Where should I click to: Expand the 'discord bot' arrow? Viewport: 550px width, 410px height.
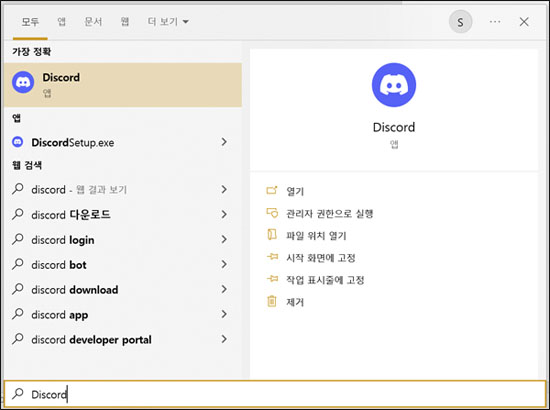[224, 264]
